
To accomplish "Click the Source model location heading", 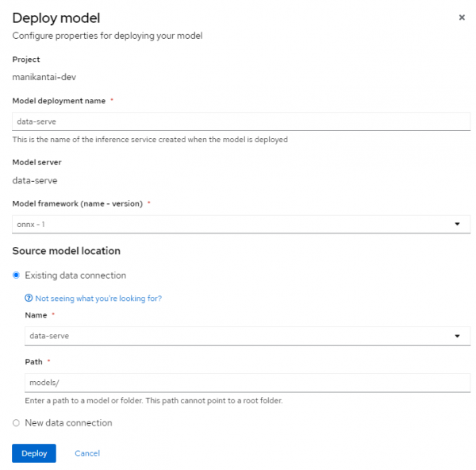I will pos(67,251).
